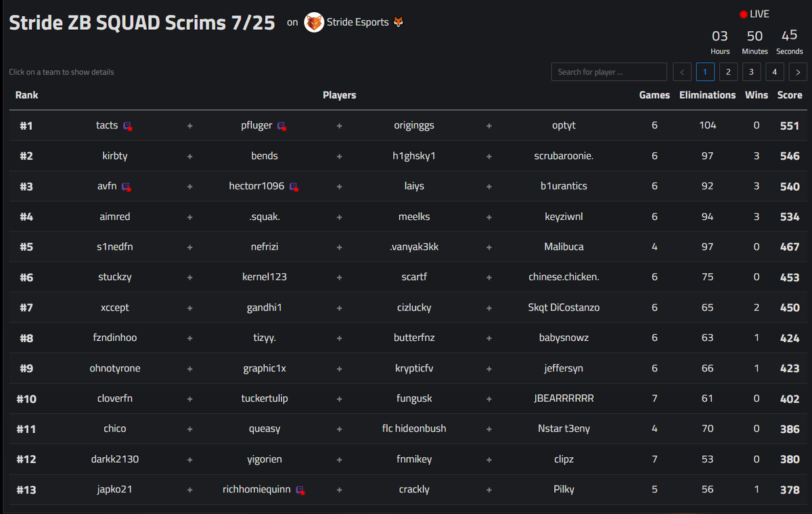The width and height of the screenshot is (812, 514).
Task: Select player name Malibuca
Action: [564, 247]
